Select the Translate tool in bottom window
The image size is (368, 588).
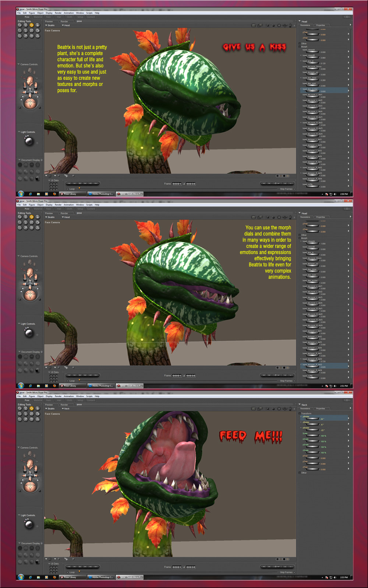(32, 408)
